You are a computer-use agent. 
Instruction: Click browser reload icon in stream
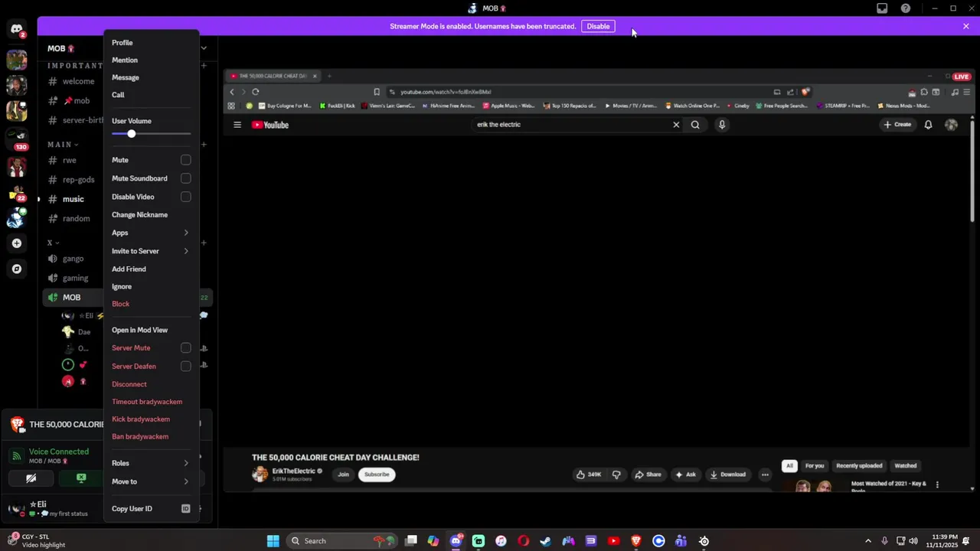point(256,92)
